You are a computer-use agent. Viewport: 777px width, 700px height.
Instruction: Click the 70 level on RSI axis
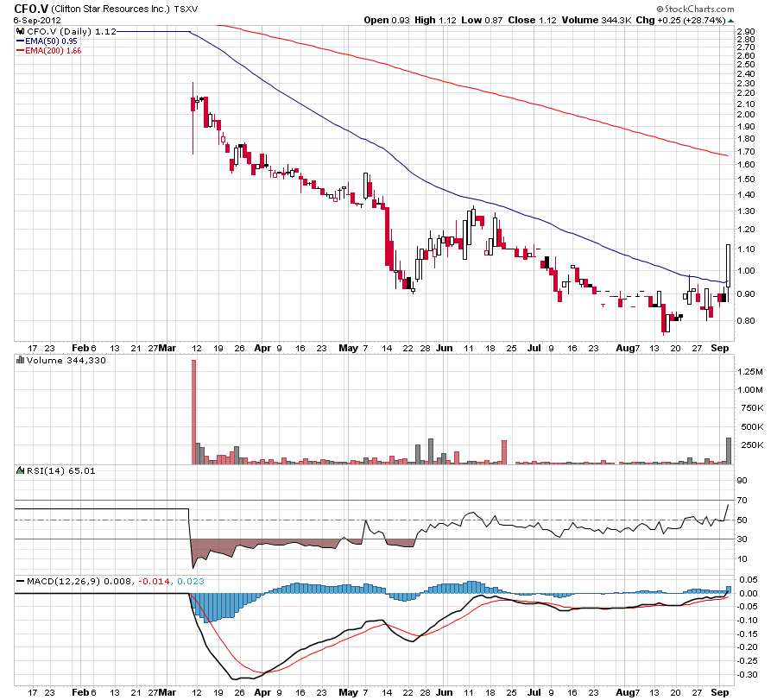tap(742, 501)
